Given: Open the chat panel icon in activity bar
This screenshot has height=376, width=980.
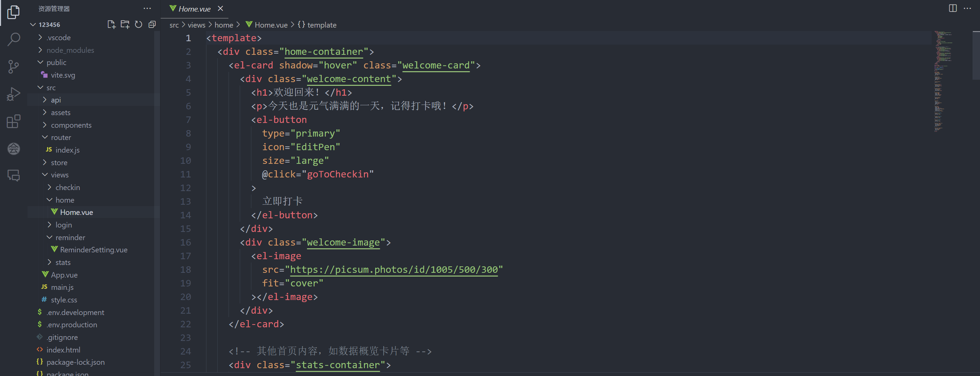Looking at the screenshot, I should pos(14,175).
